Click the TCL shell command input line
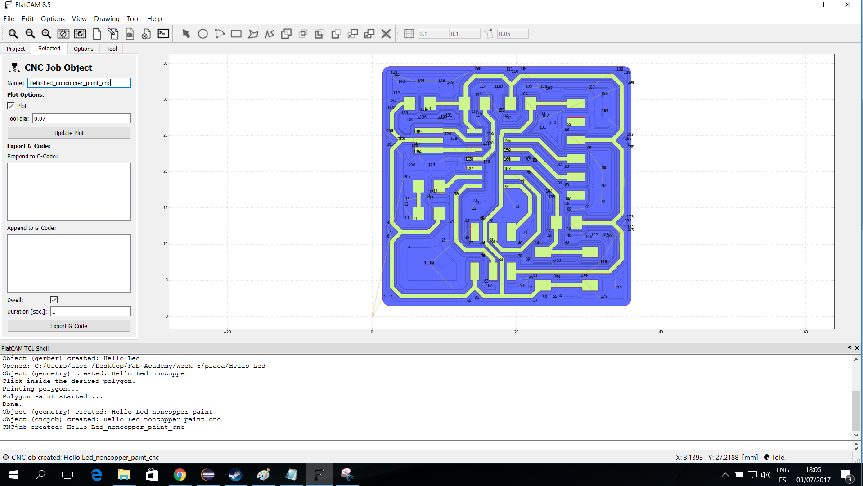The height and width of the screenshot is (486, 863). pos(426,446)
